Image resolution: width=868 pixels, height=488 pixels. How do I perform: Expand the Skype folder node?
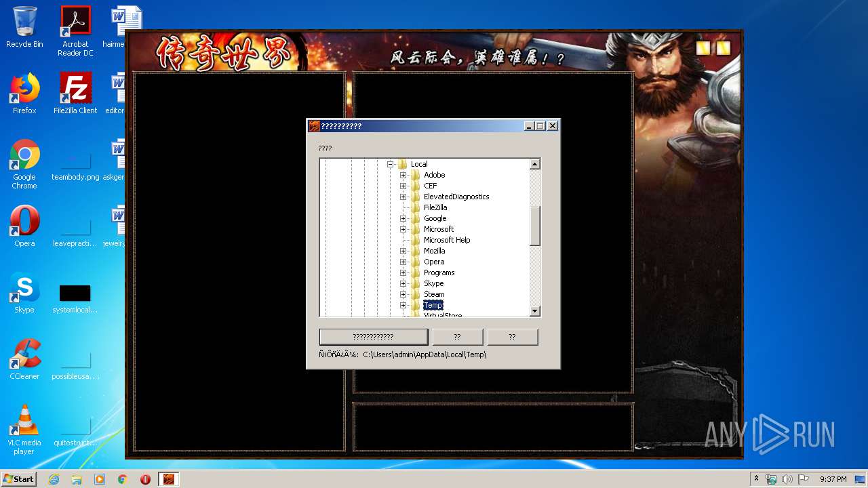403,283
